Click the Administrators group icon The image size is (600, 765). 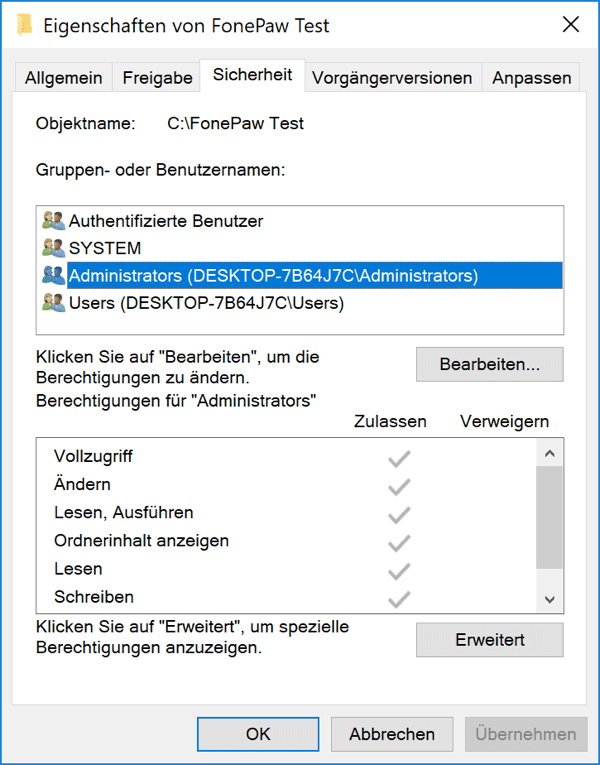(x=54, y=276)
